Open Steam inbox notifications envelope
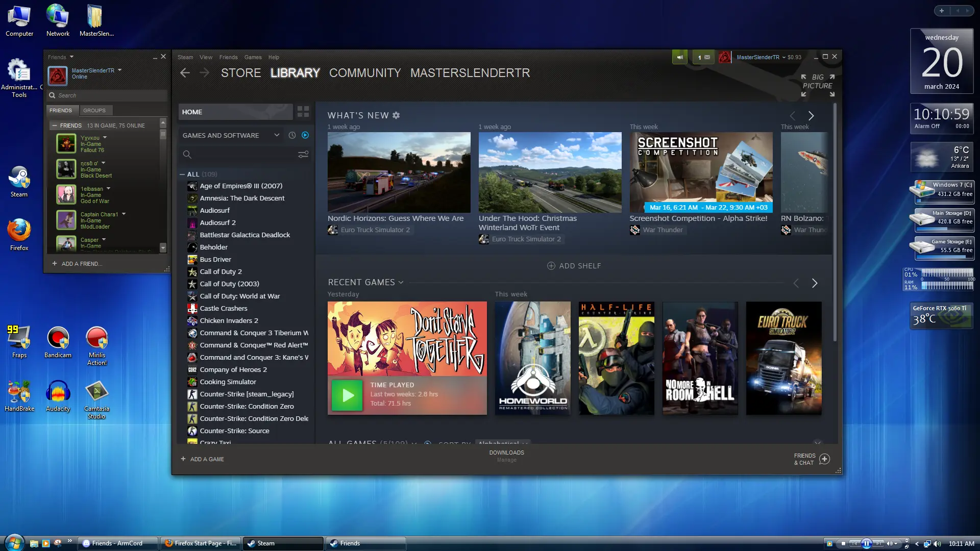Viewport: 980px width, 551px height. tap(704, 57)
